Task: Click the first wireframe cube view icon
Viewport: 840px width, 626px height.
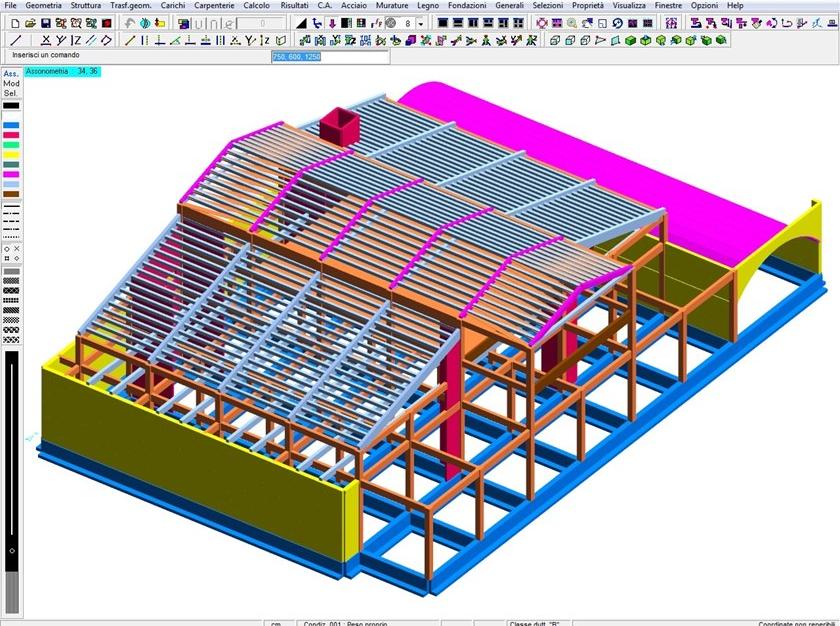Action: tap(555, 40)
